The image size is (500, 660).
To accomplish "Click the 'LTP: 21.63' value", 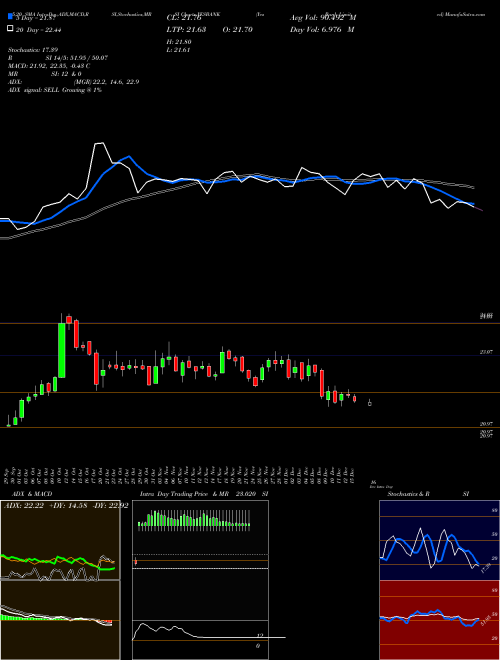I will (186, 29).
